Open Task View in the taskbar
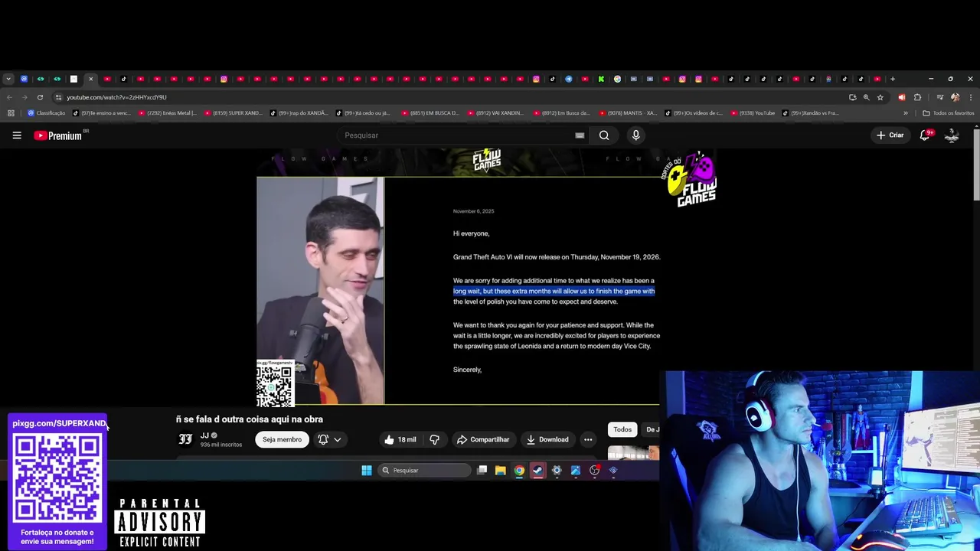Image resolution: width=980 pixels, height=551 pixels. [x=482, y=471]
